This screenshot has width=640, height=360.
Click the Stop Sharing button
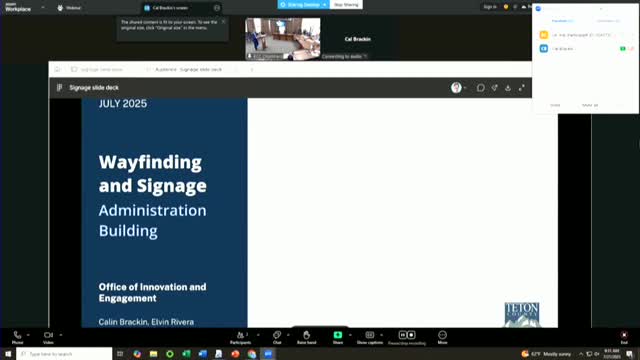(x=346, y=4)
